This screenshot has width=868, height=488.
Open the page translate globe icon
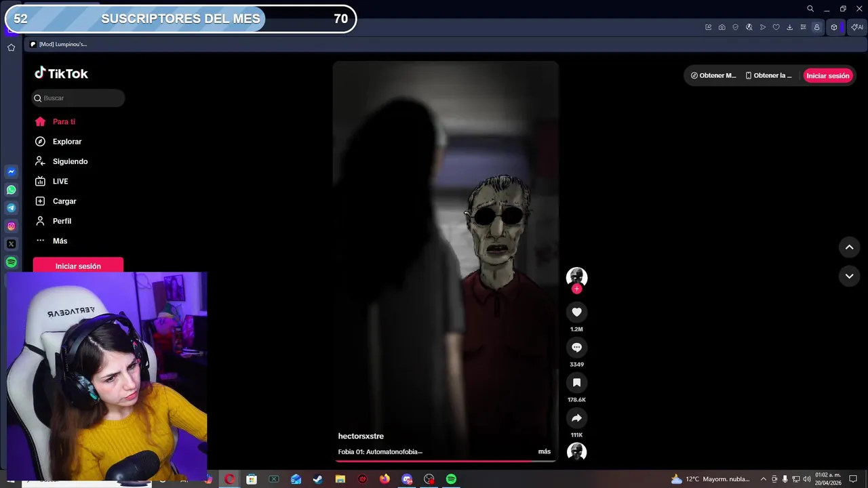coord(749,27)
